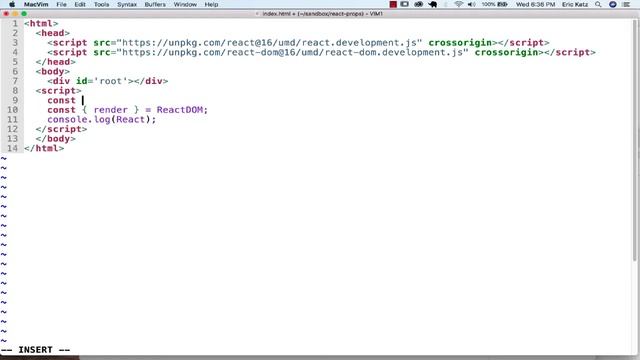The height and width of the screenshot is (360, 640).
Task: Click the </script> closing tag on line 12
Action: pyautogui.click(x=61, y=129)
